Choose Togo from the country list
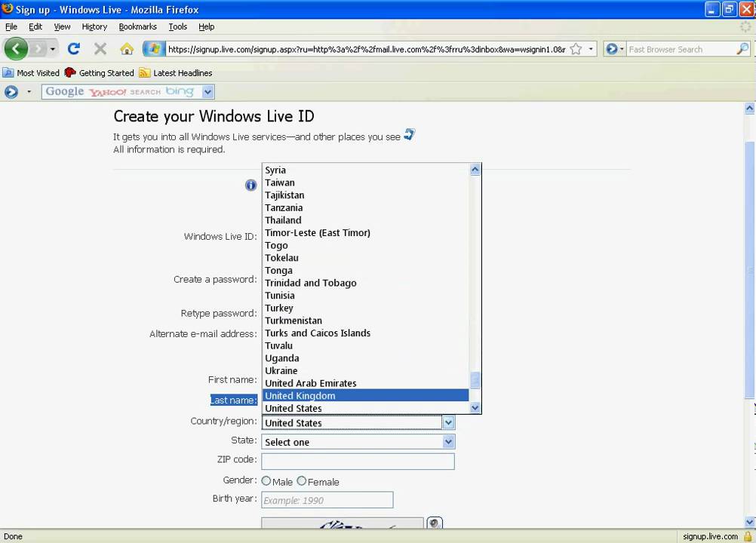Screen dimensions: 756x543 (x=365, y=245)
